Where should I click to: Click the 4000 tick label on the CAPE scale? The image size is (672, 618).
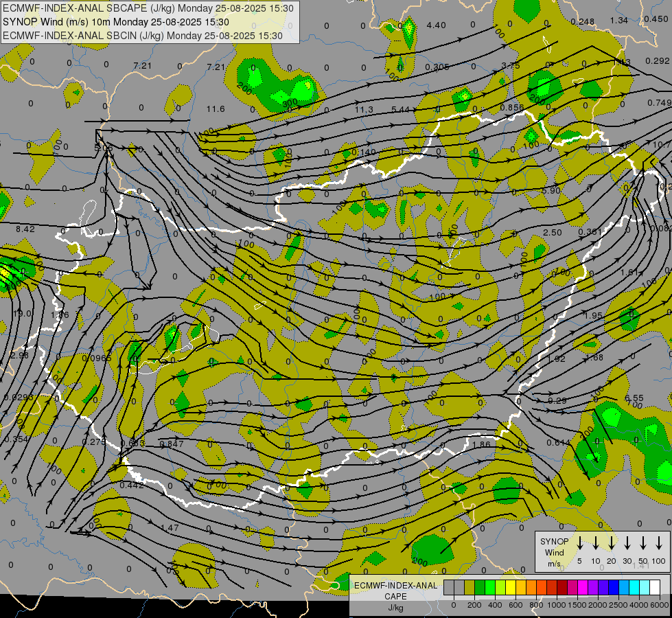639,605
